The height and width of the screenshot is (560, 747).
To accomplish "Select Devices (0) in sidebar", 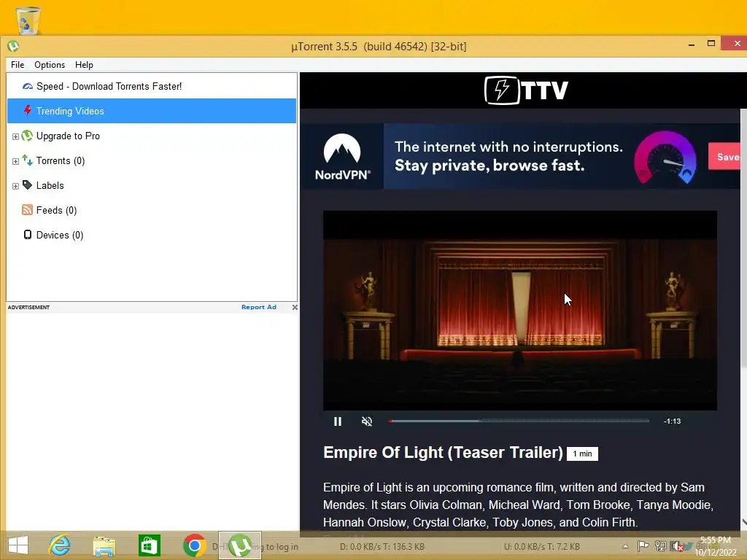I will [152, 235].
